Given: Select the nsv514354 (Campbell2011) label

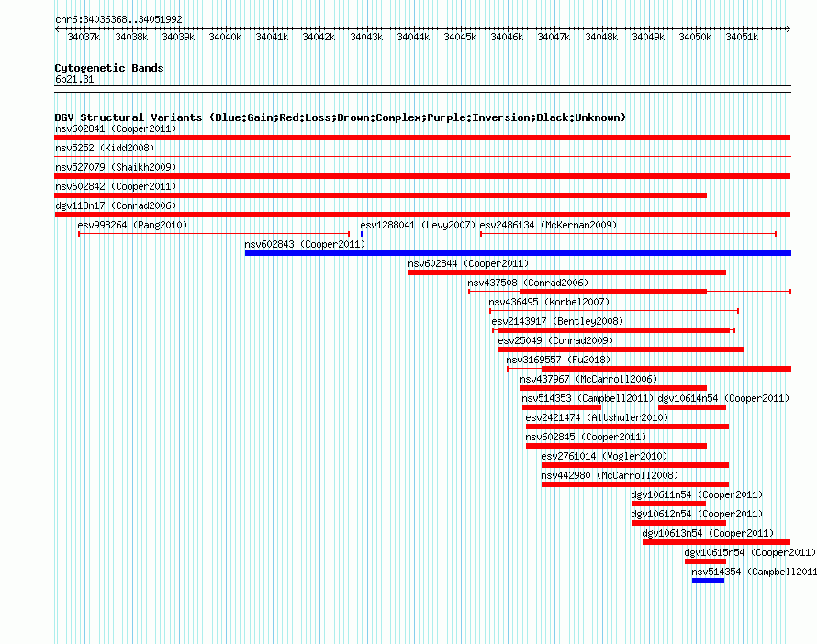Looking at the screenshot, I should click(754, 572).
